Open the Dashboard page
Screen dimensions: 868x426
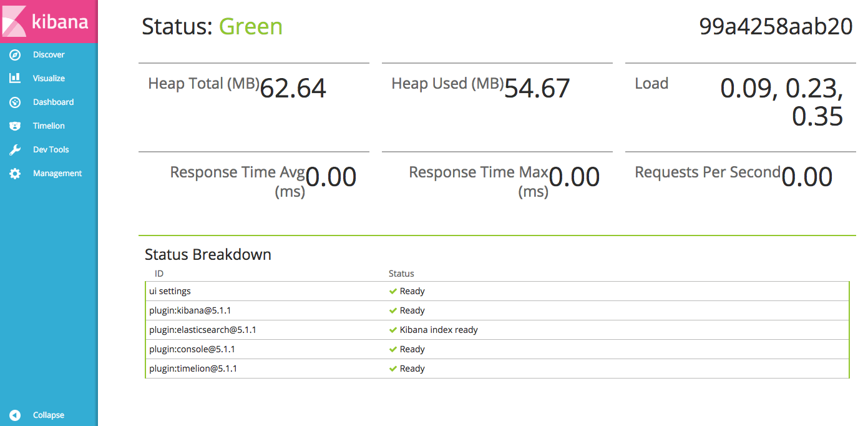[x=53, y=102]
